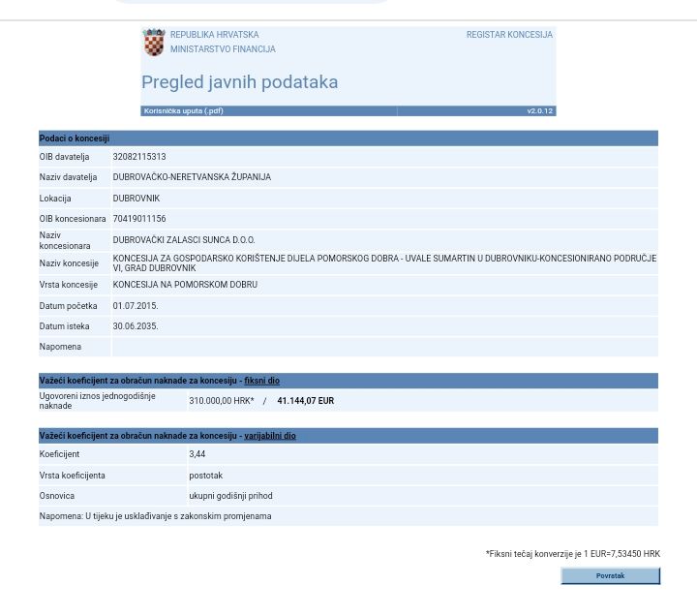Viewport: 697px width, 616px height.
Task: Click the start date 01.07.2015.
Action: (135, 306)
